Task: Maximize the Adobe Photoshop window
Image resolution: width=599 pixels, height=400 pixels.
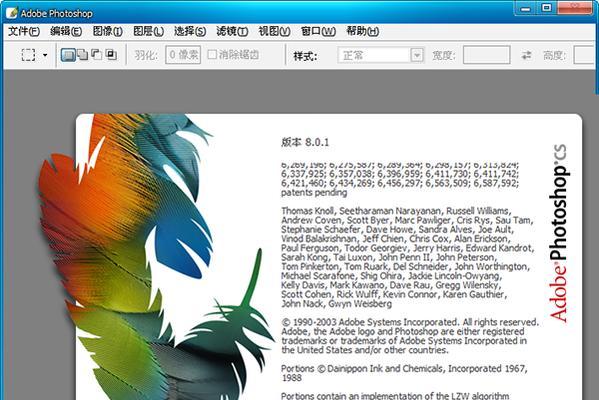Action: (547, 8)
